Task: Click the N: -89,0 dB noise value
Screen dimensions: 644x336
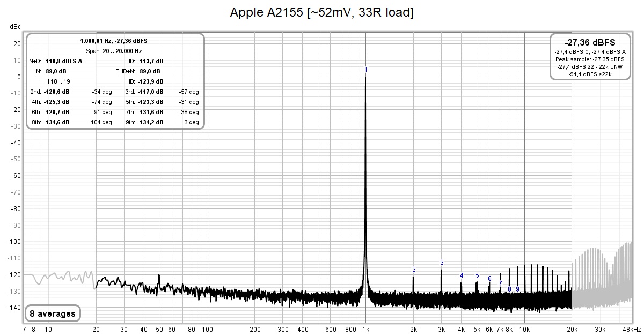Action: (x=55, y=71)
